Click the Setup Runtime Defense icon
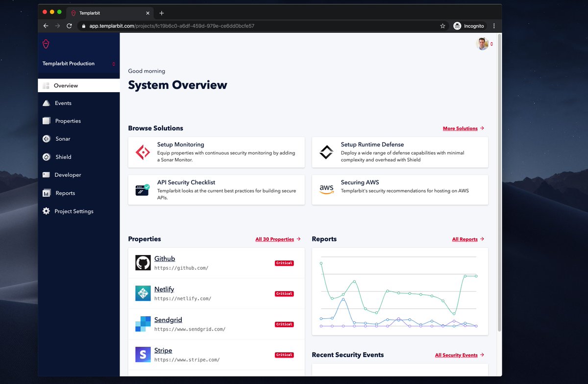Image resolution: width=588 pixels, height=384 pixels. tap(326, 153)
